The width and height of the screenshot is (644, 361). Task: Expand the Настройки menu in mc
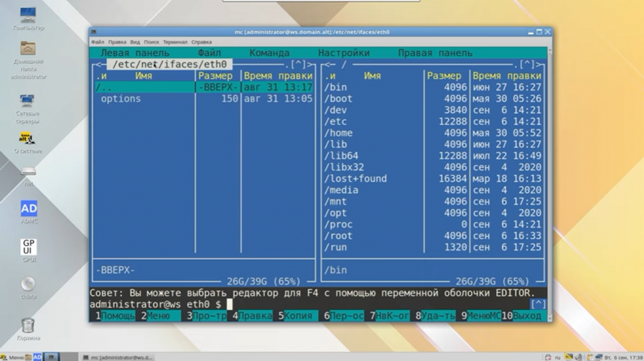tap(343, 53)
